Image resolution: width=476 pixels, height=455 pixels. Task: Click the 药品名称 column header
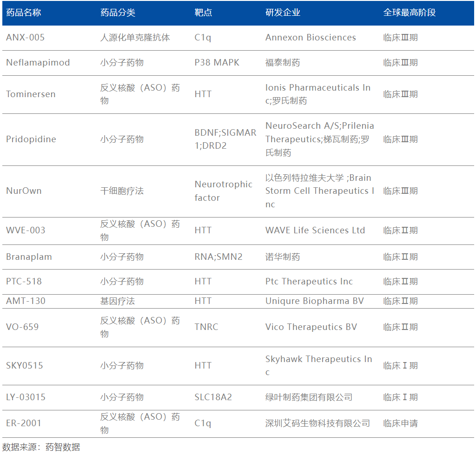(23, 13)
